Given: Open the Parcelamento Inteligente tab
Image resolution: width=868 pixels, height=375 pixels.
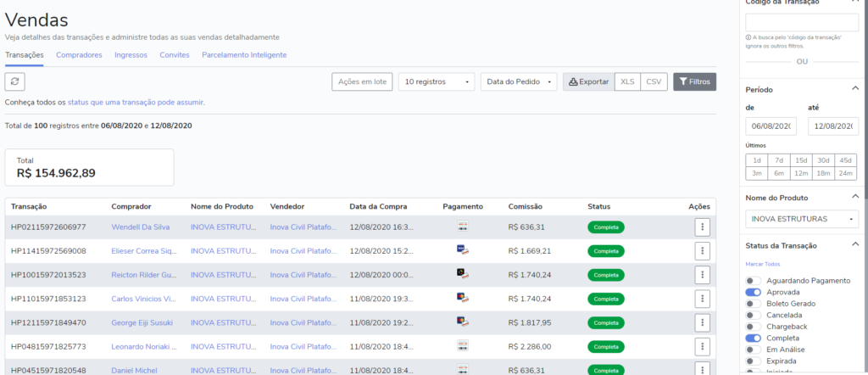Looking at the screenshot, I should click(x=244, y=55).
